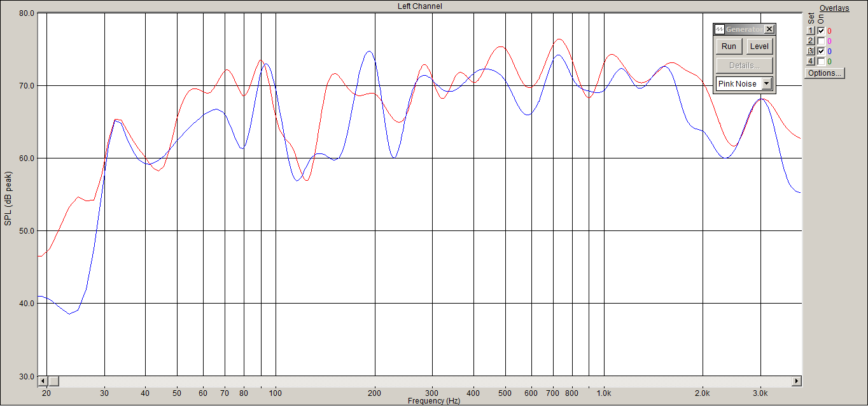Start the generator with Run

(x=729, y=46)
